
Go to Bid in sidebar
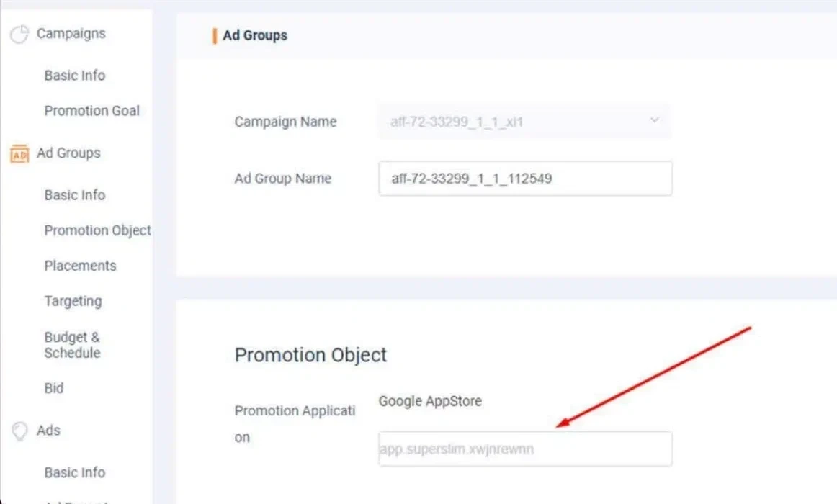54,388
